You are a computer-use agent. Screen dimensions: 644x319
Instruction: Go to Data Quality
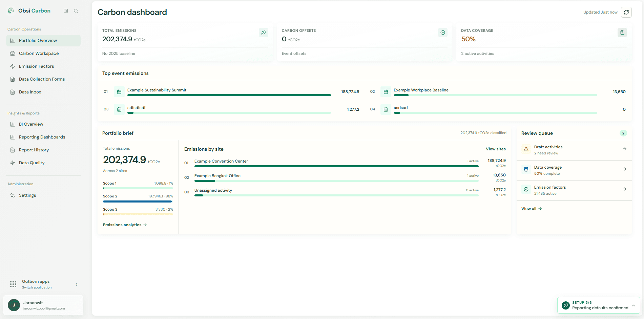(x=43, y=163)
